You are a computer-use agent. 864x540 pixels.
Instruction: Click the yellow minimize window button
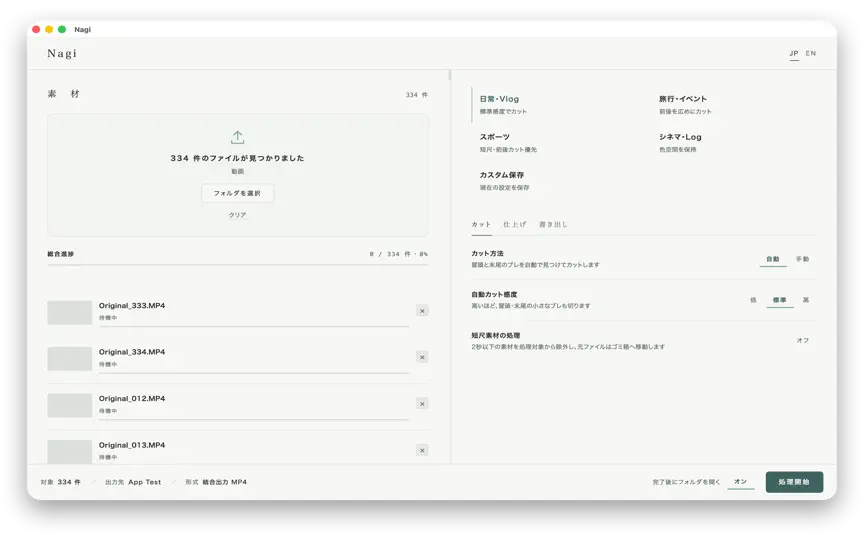(49, 29)
